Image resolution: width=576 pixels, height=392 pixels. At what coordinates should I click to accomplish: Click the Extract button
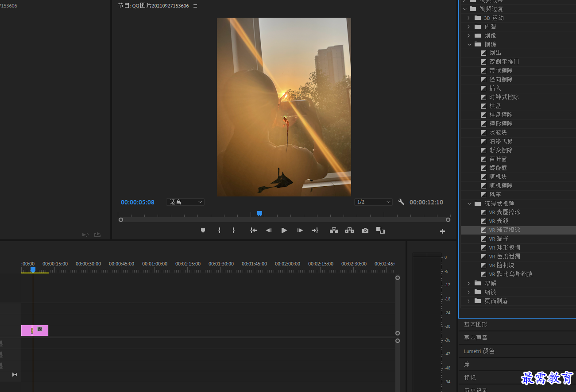[349, 231]
